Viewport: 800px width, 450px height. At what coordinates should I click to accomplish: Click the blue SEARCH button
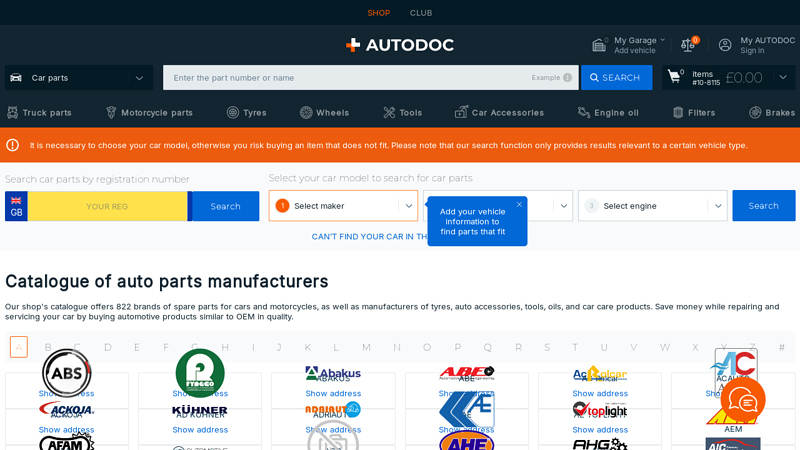pyautogui.click(x=616, y=78)
